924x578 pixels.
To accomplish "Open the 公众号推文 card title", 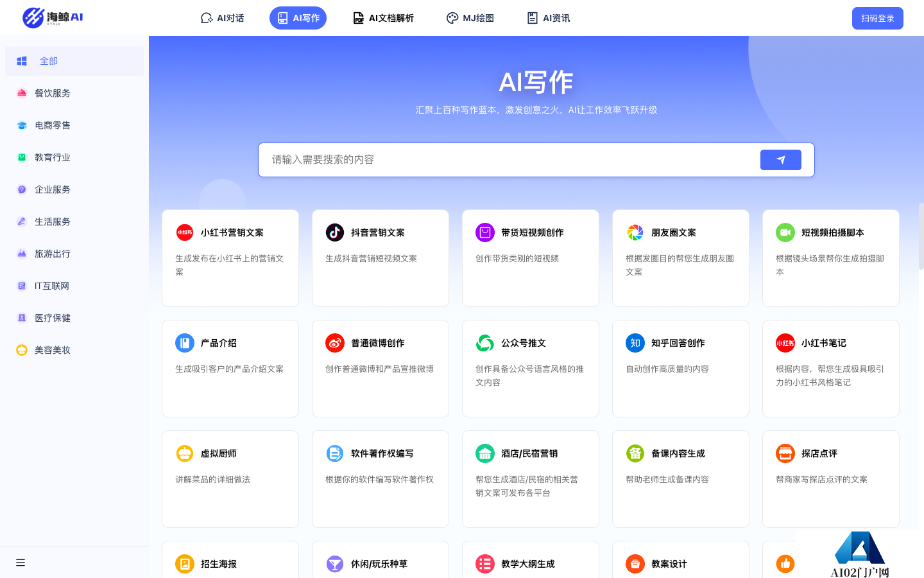I will (x=524, y=343).
